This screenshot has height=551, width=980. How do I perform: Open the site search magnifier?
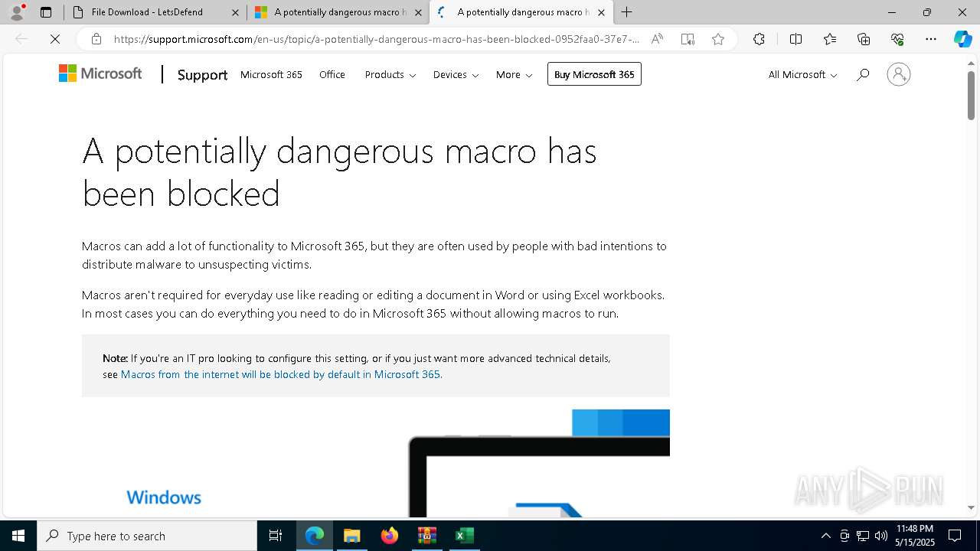[863, 74]
